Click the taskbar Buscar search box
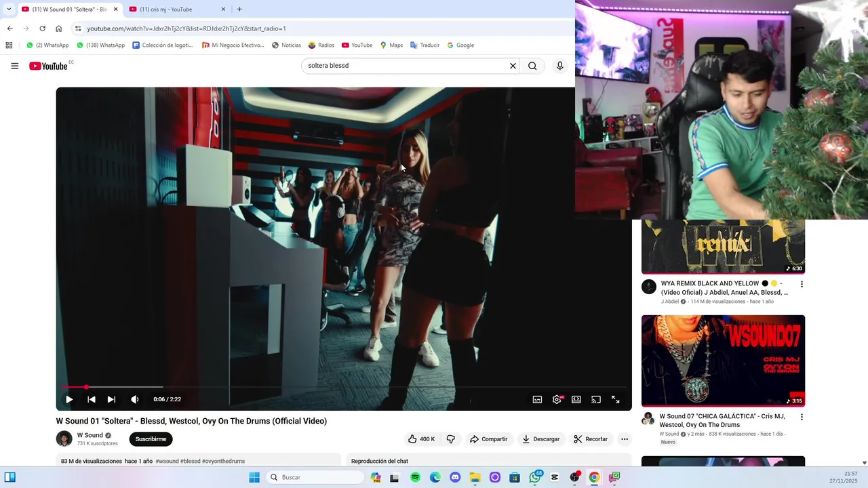The image size is (868, 488). [x=315, y=477]
